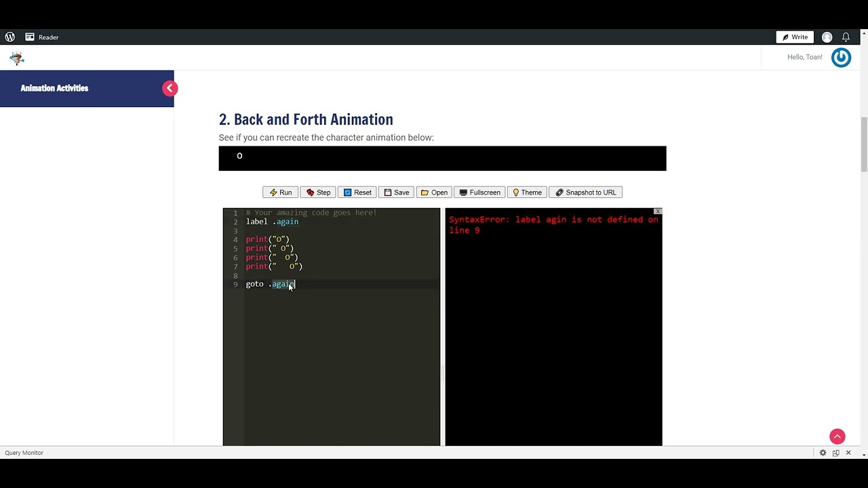Click the line number 9 in the gutter

[x=235, y=284]
